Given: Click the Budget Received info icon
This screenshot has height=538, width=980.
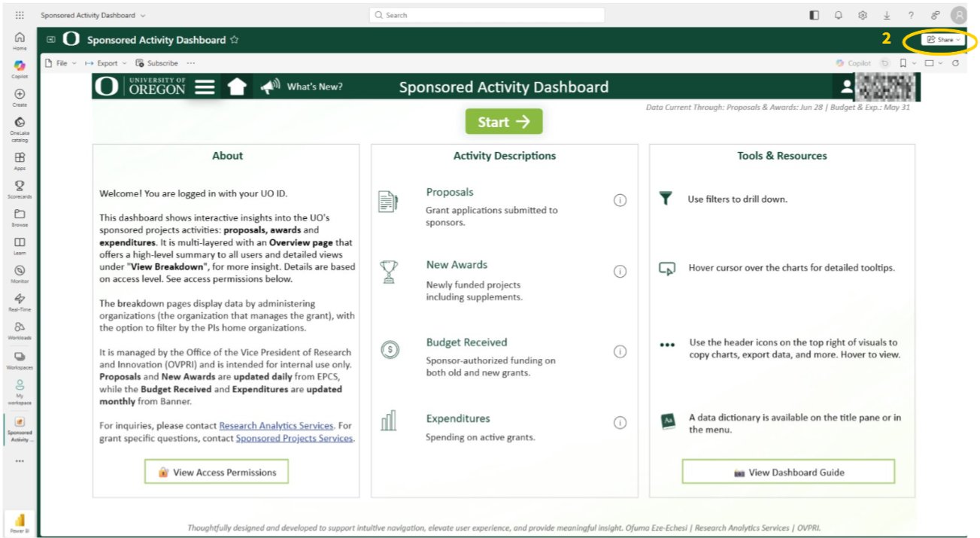Looking at the screenshot, I should tap(620, 351).
